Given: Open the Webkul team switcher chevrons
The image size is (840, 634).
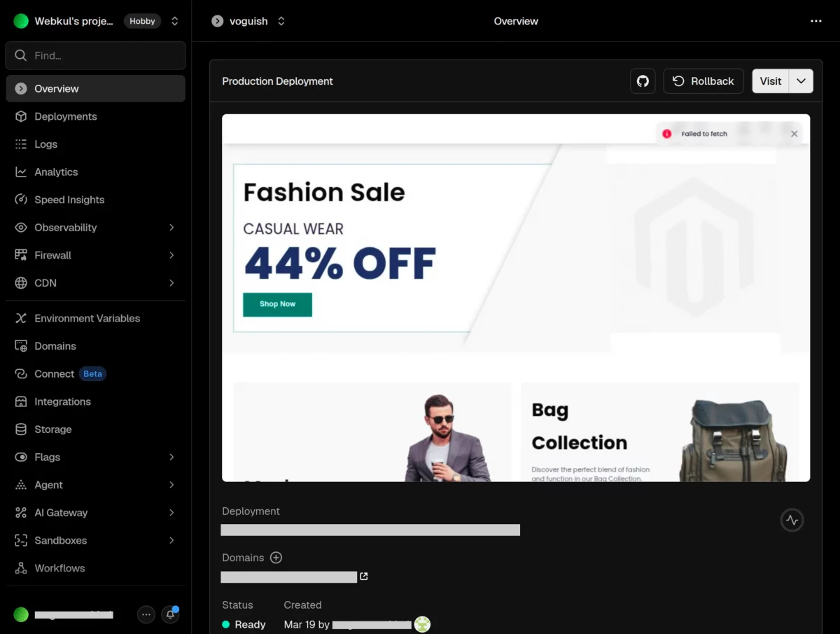Looking at the screenshot, I should [x=174, y=21].
